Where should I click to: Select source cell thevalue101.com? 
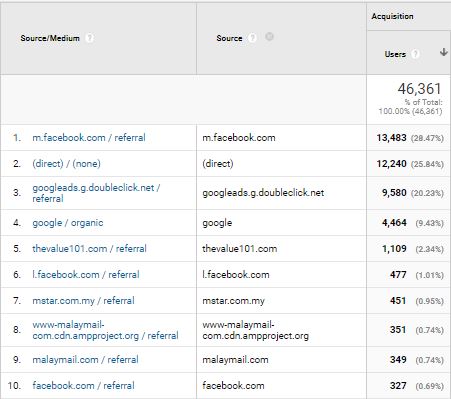(x=239, y=249)
